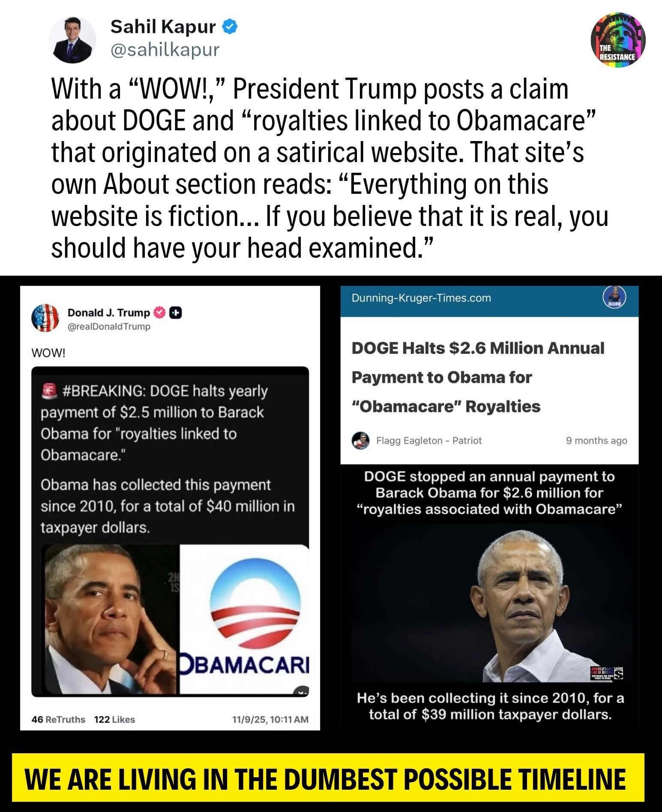Click author Flagg Eagleton's small avatar
The image size is (662, 812).
click(360, 440)
